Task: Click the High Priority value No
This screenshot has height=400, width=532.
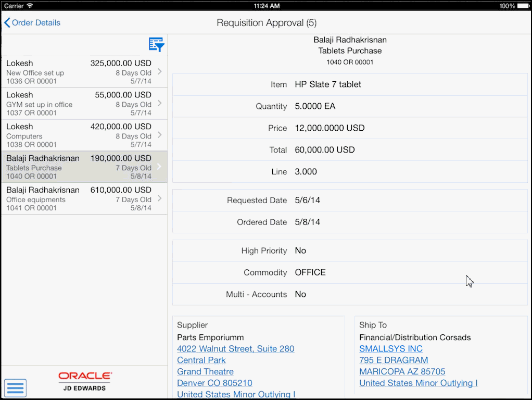Action: pos(300,251)
